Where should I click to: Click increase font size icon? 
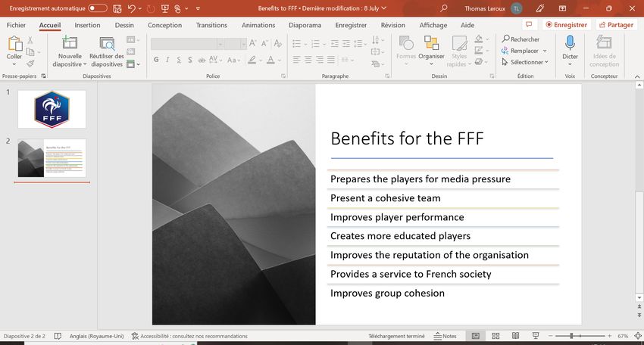(x=252, y=43)
